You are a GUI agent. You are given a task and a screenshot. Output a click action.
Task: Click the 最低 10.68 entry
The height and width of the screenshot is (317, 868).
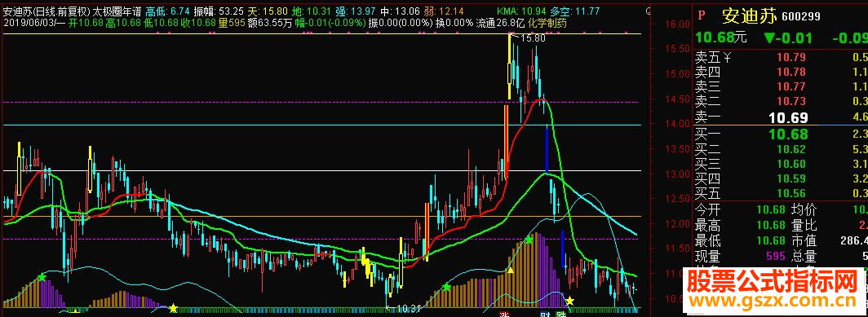tap(740, 240)
